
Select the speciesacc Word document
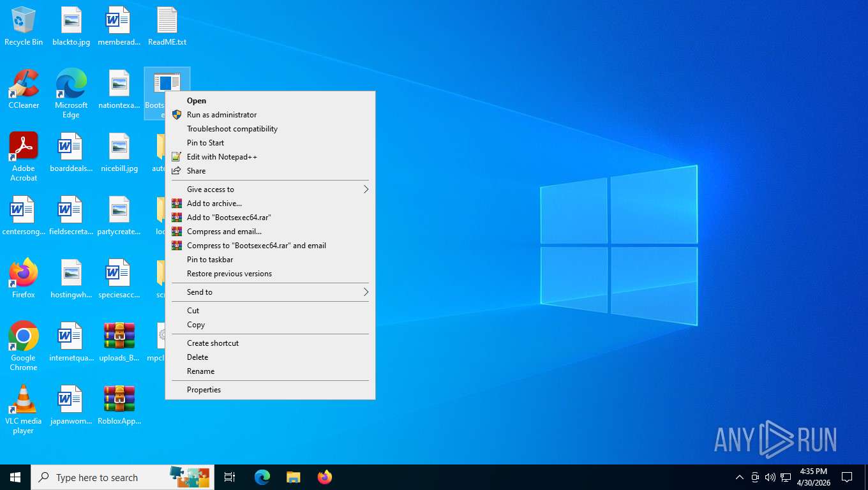[x=119, y=279]
